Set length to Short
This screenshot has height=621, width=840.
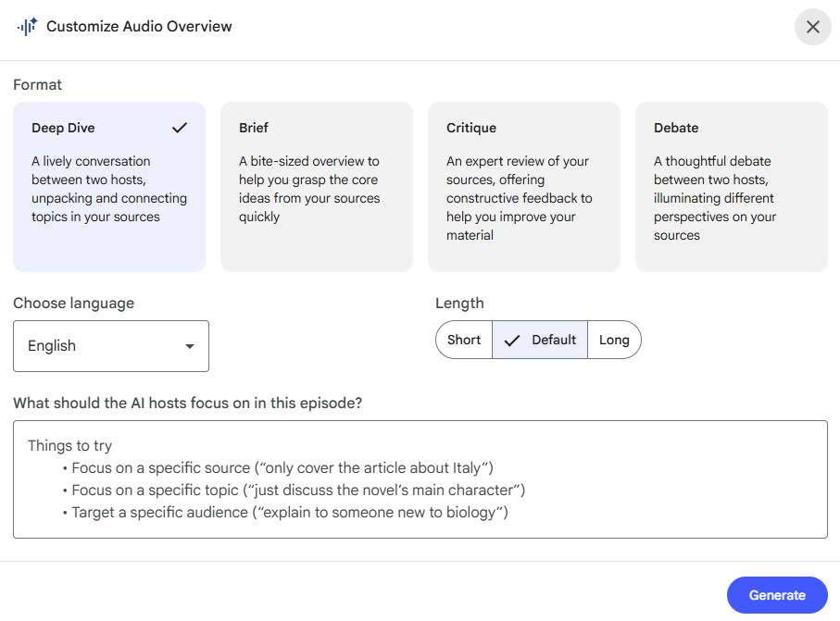[463, 340]
